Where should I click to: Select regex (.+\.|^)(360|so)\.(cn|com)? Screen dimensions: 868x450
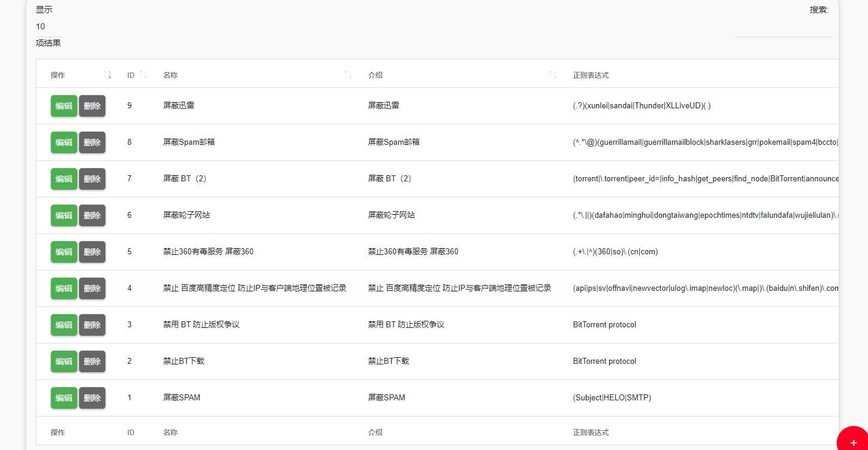point(615,251)
